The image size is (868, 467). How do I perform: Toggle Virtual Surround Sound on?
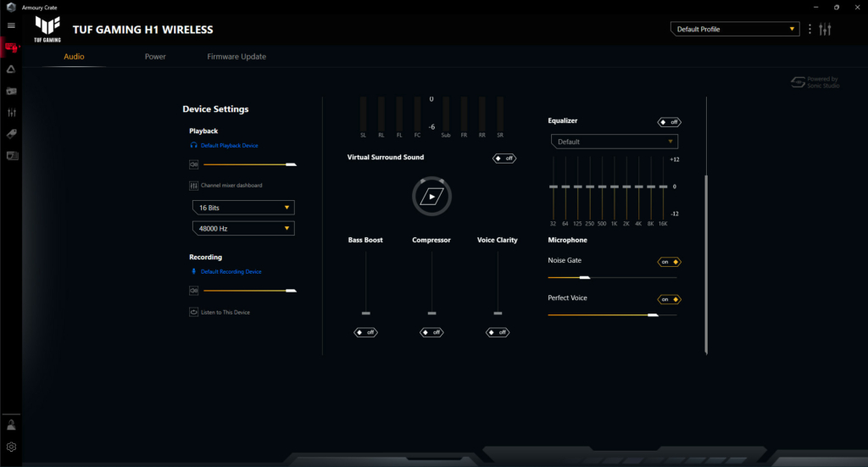pyautogui.click(x=504, y=158)
